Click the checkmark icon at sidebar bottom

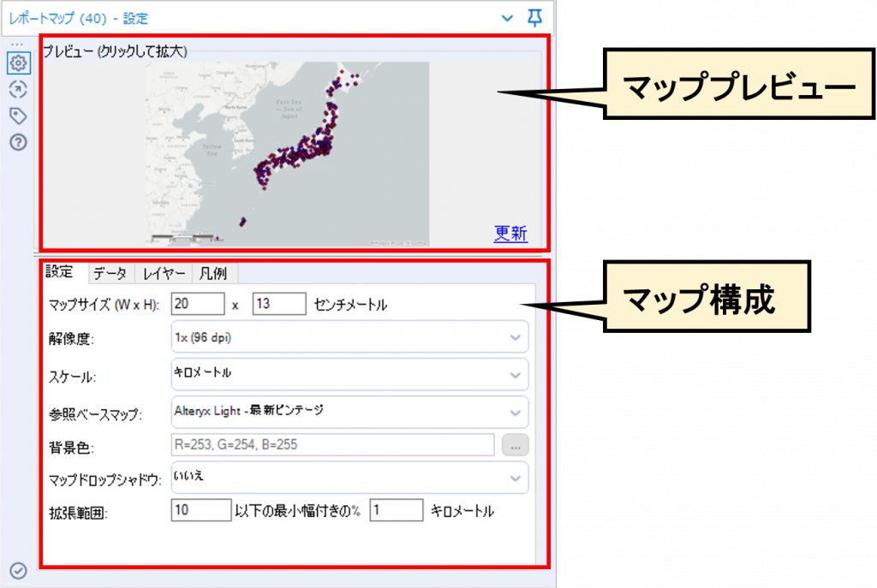coord(19,569)
